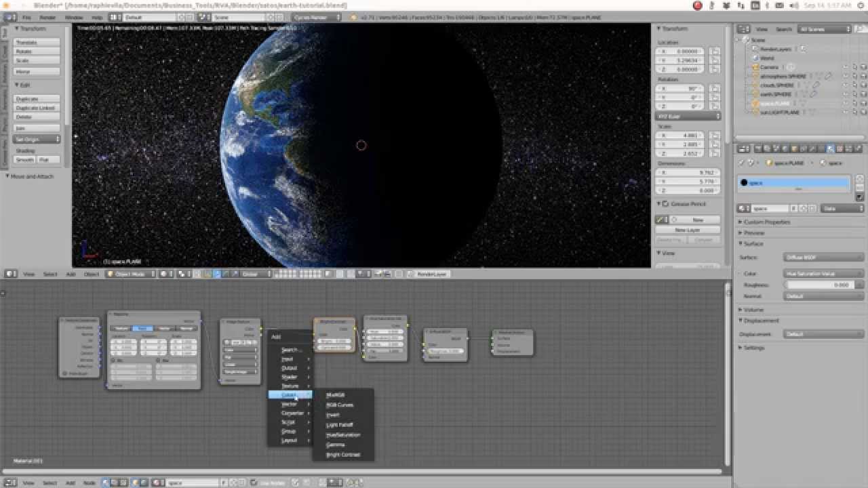The height and width of the screenshot is (488, 868).
Task: Toggle selectability of Camera in outliner
Action: [x=854, y=67]
